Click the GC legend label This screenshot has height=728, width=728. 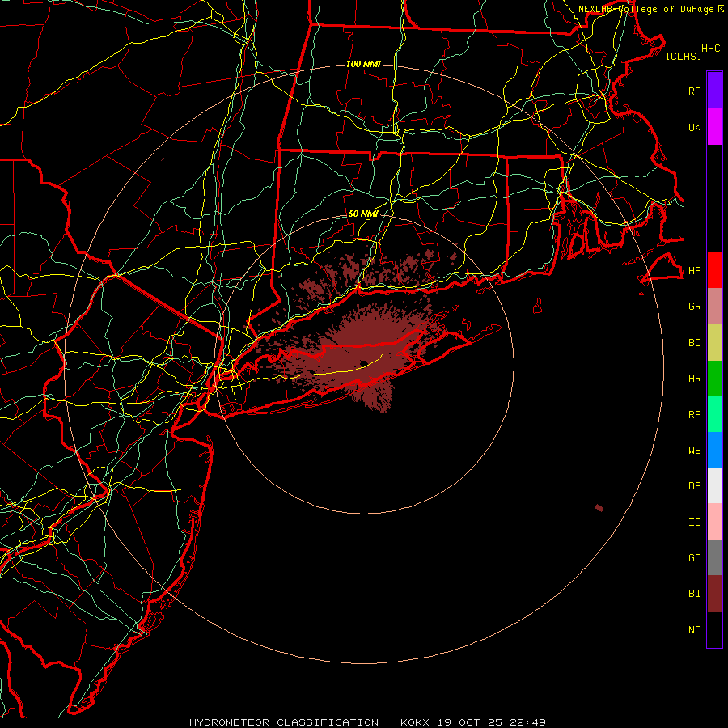[694, 557]
